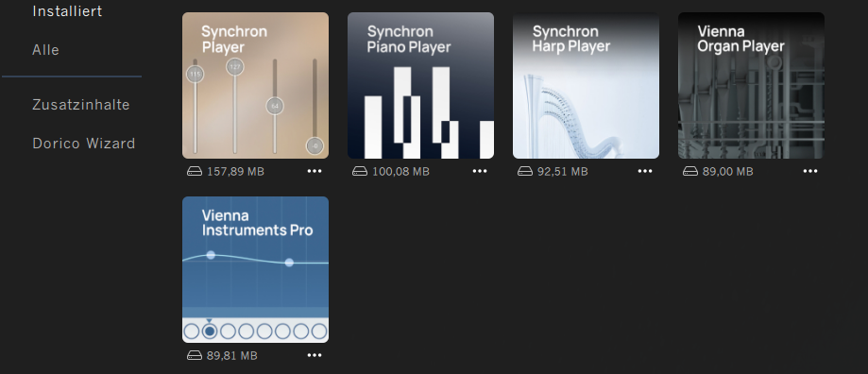Open the Dorico Wizard section
This screenshot has width=868, height=374.
pos(84,144)
